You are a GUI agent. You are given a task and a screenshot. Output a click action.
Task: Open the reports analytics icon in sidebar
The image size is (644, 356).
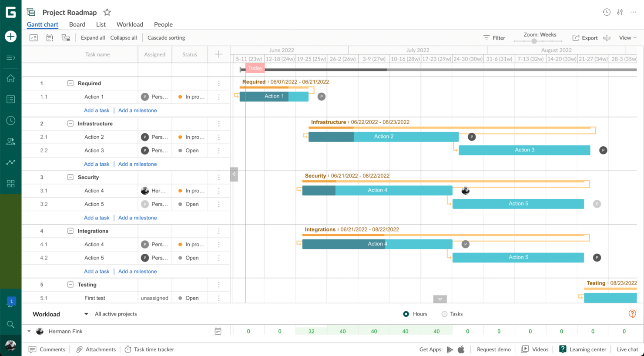[10, 162]
